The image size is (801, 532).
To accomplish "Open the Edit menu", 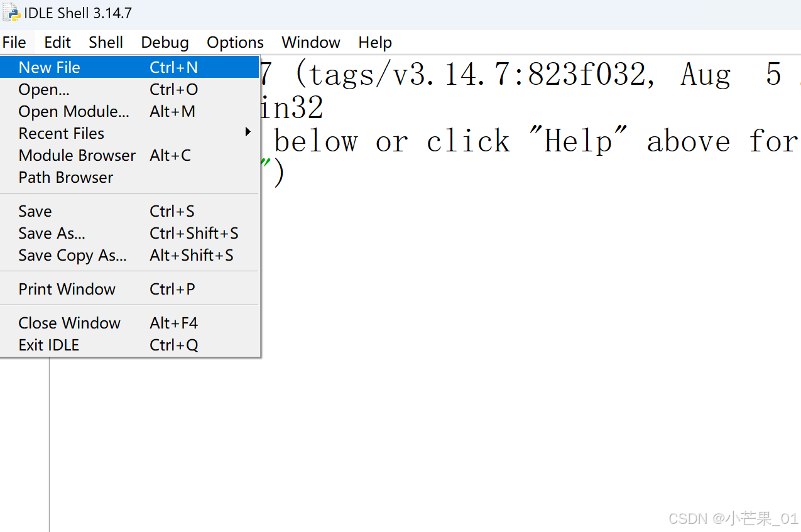I will point(57,42).
